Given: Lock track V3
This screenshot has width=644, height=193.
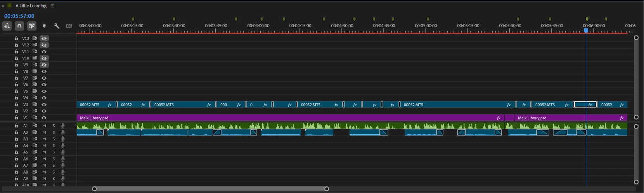Looking at the screenshot, I should click(16, 104).
